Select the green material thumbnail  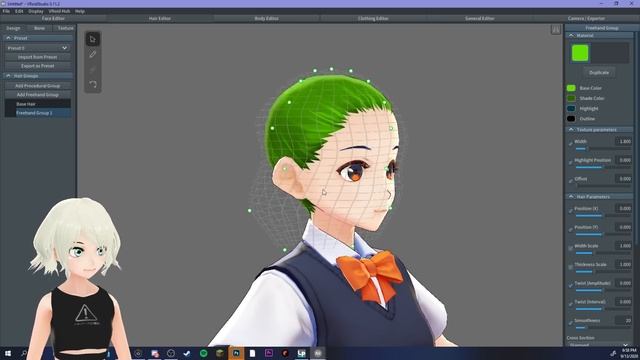coord(580,53)
